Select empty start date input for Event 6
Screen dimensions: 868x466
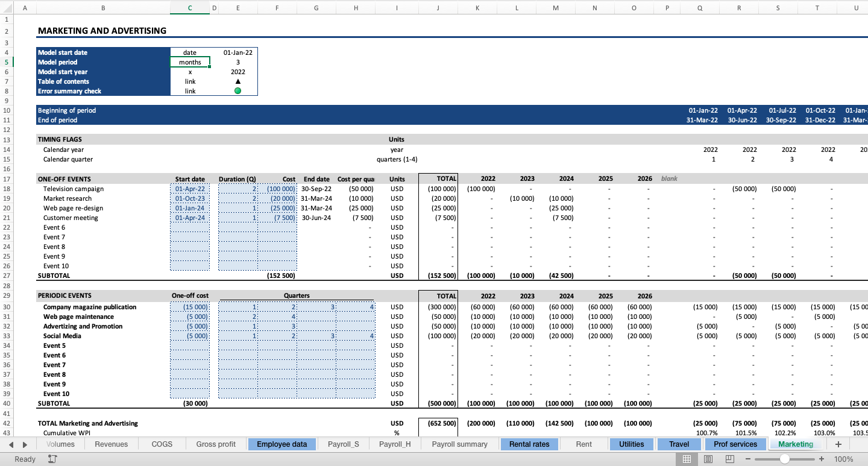(x=190, y=227)
